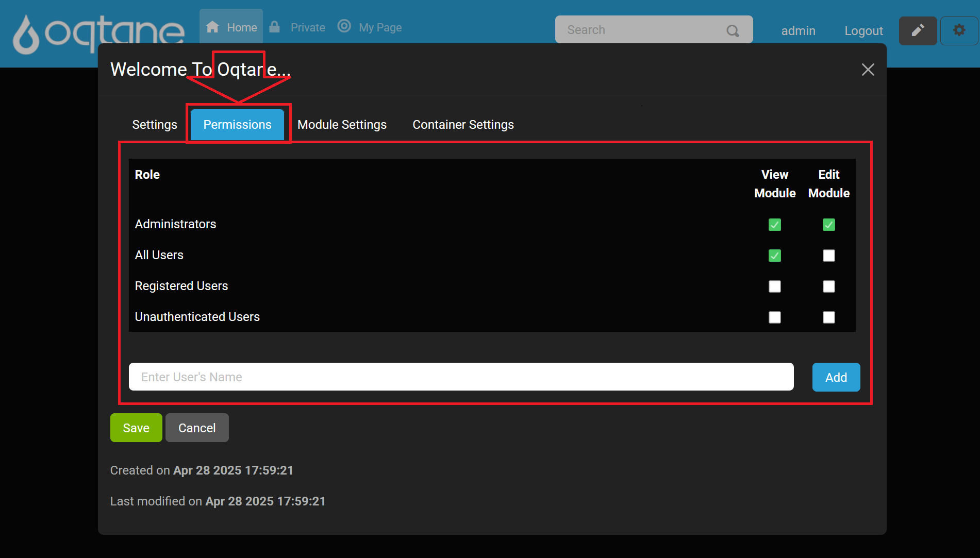Open the gear control panel button
980x558 pixels.
point(959,30)
